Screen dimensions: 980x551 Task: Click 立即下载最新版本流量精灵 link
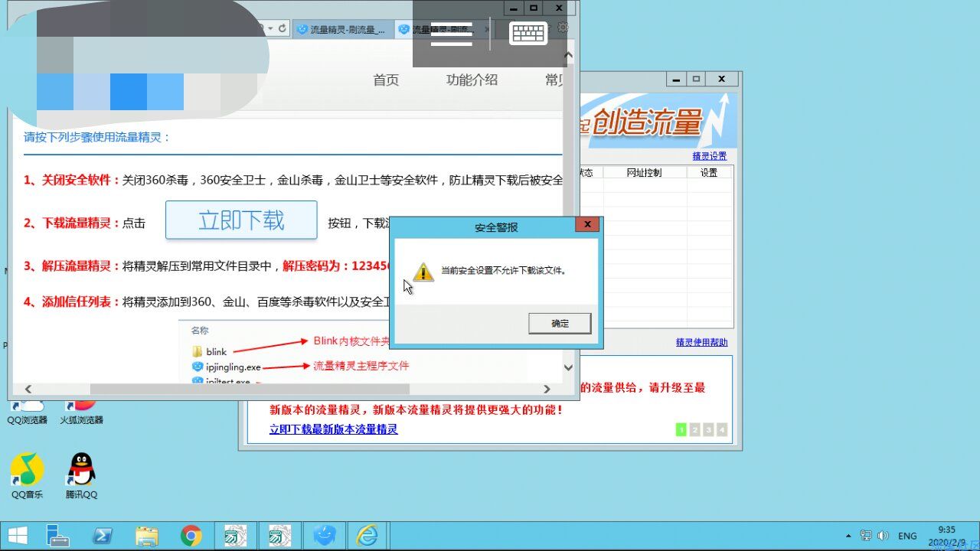(334, 429)
